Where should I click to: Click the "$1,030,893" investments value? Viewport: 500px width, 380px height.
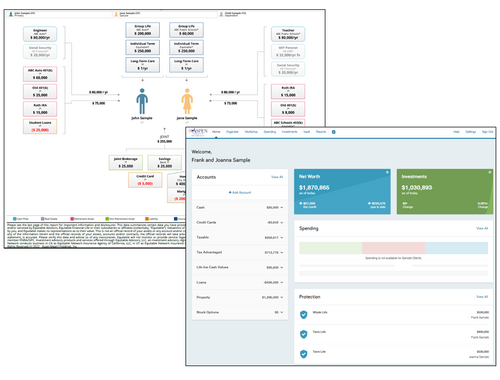(x=417, y=187)
